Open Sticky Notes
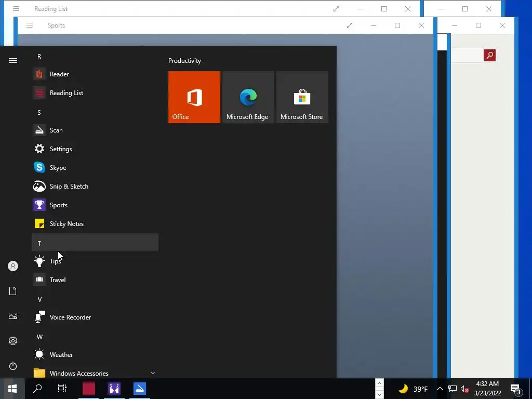Screen dimensions: 532x399 [95, 223]
